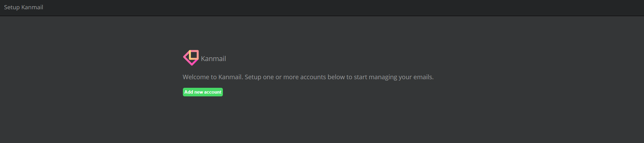The width and height of the screenshot is (644, 143).
Task: Click the Kanmail diamond logo icon
Action: tap(191, 58)
